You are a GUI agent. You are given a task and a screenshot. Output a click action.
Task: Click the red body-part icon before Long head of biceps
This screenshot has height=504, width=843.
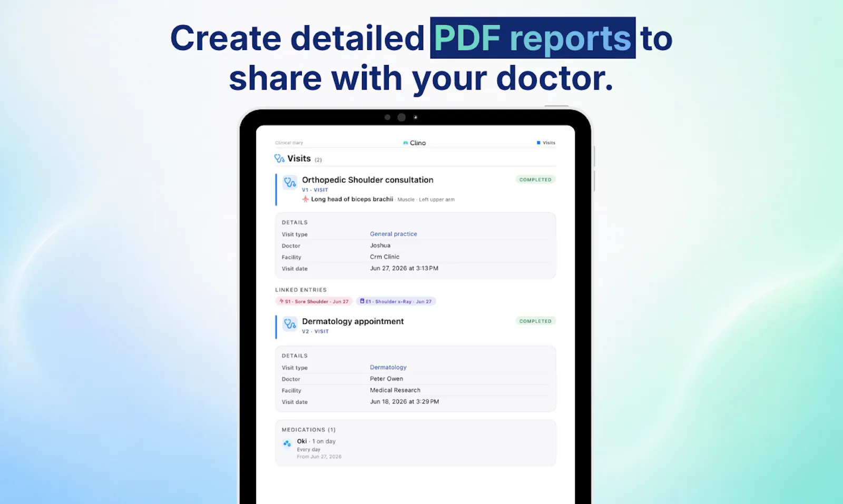pos(306,199)
